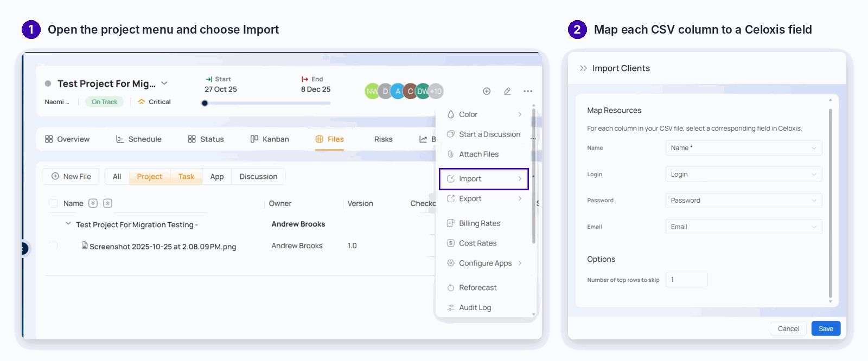
Task: Click the Import Clients panel scrollbar
Action: coord(830,203)
